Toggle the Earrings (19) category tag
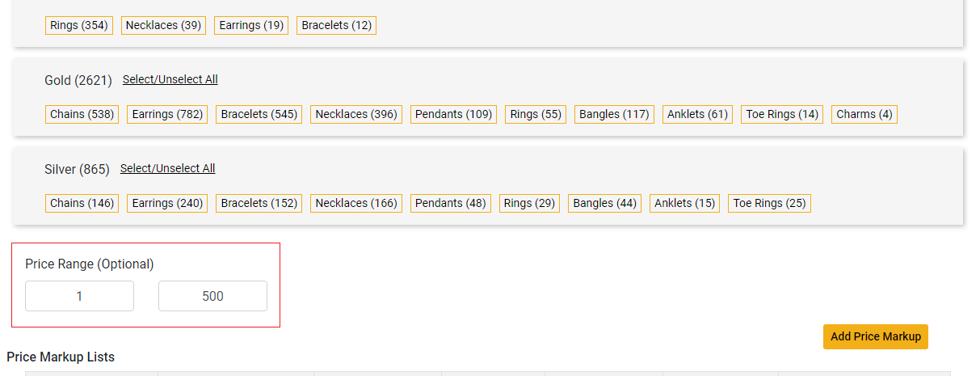980x376 pixels. tap(251, 25)
